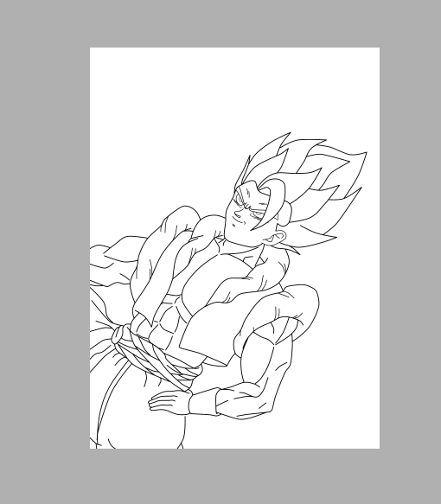441x504 pixels.
Task: Click the wristband on the character's forearm
Action: 204,402
